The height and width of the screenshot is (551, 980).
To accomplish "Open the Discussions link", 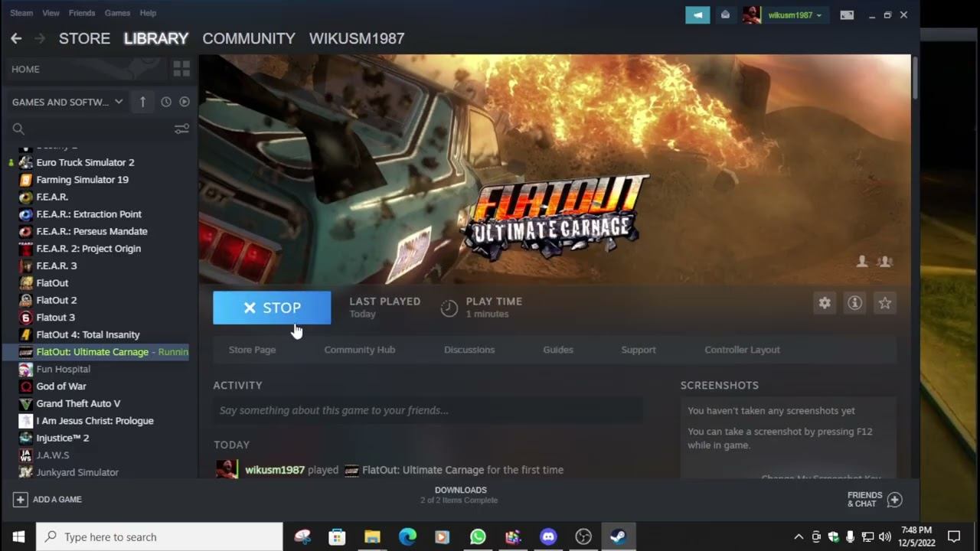I will 469,350.
